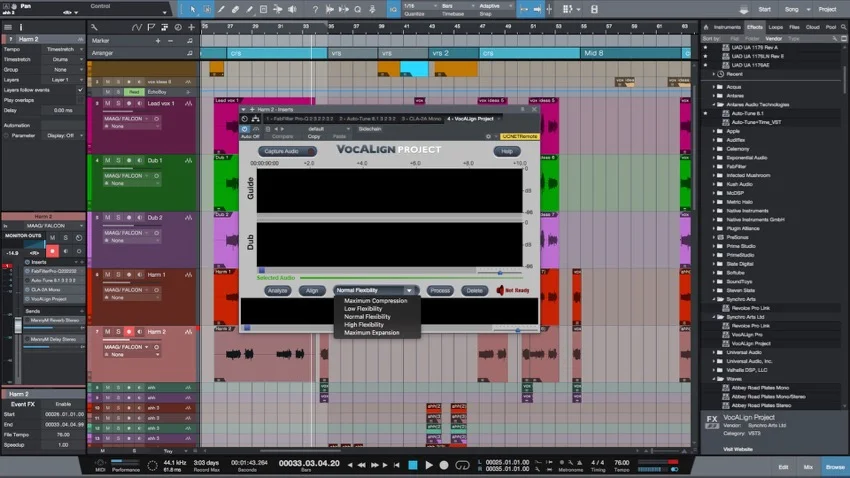Toggle Layers follow events checkbox

(x=80, y=90)
